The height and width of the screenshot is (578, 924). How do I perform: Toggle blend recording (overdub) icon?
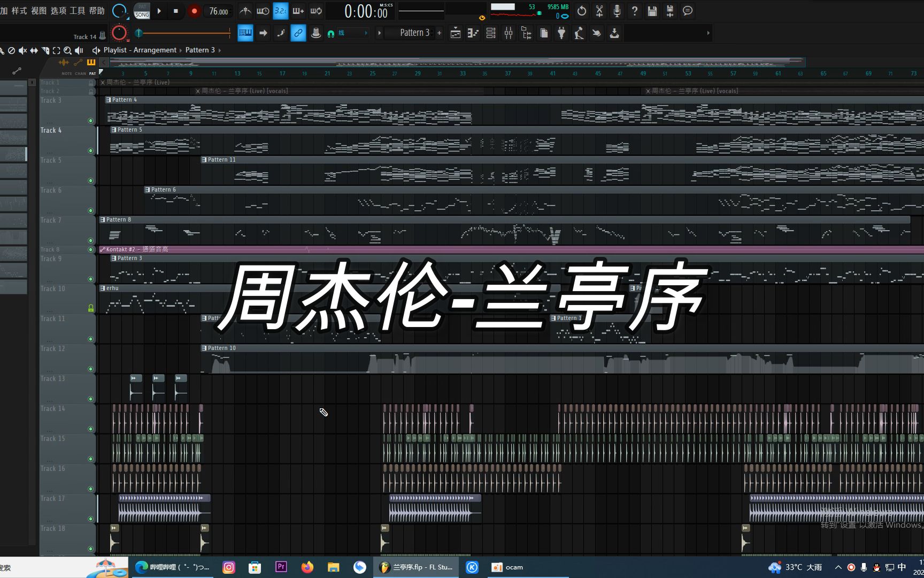point(298,11)
